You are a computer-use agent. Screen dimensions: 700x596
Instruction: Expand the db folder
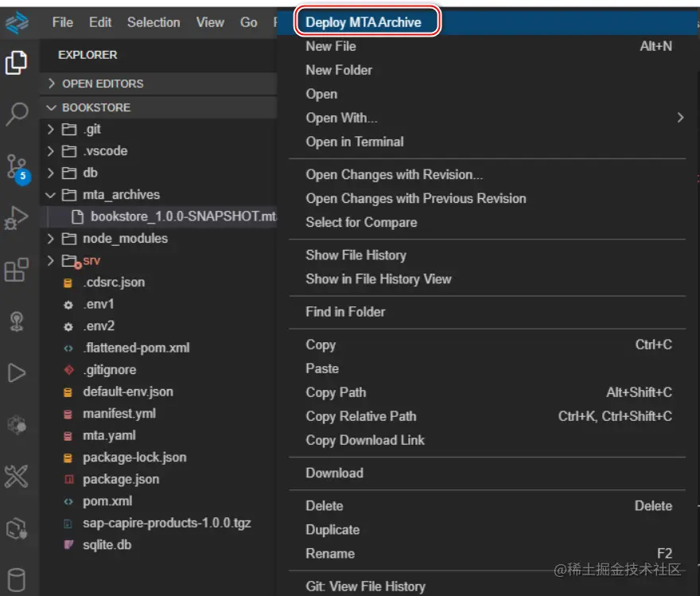click(x=50, y=173)
